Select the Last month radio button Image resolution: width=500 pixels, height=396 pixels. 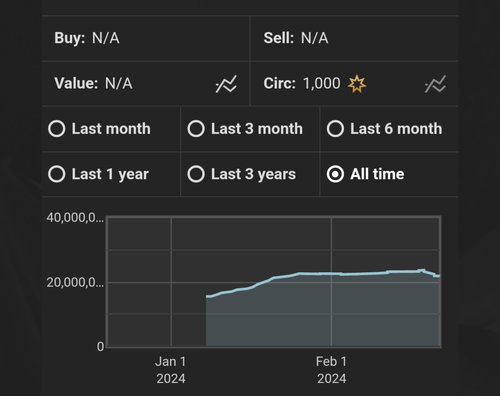57,129
